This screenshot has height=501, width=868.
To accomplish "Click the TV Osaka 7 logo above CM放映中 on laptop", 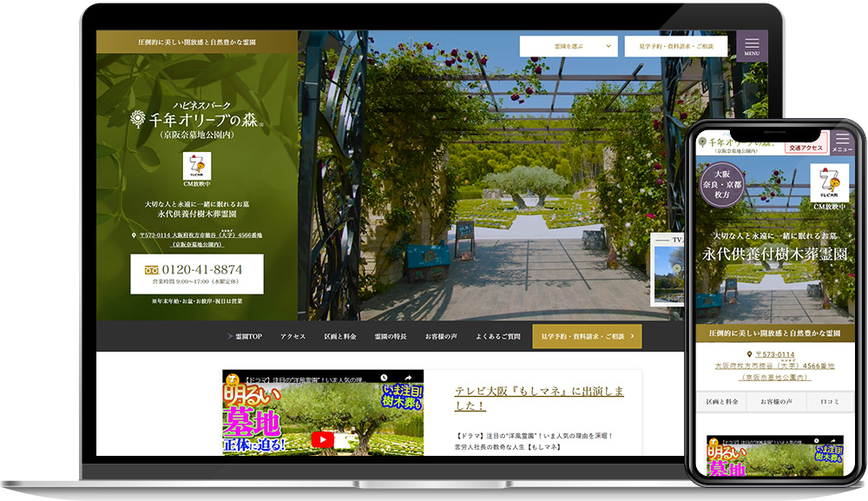I will pyautogui.click(x=197, y=166).
